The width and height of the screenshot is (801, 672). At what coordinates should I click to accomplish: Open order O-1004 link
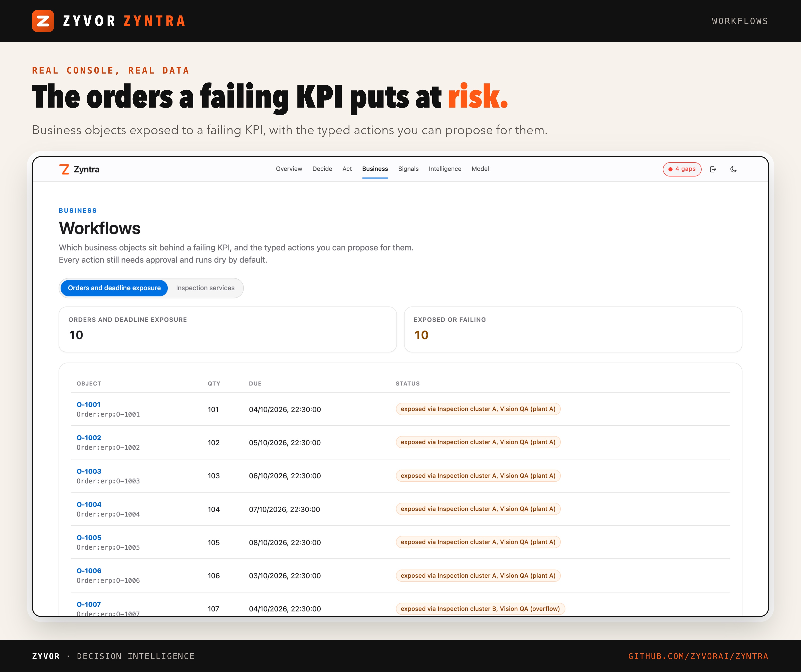(89, 504)
